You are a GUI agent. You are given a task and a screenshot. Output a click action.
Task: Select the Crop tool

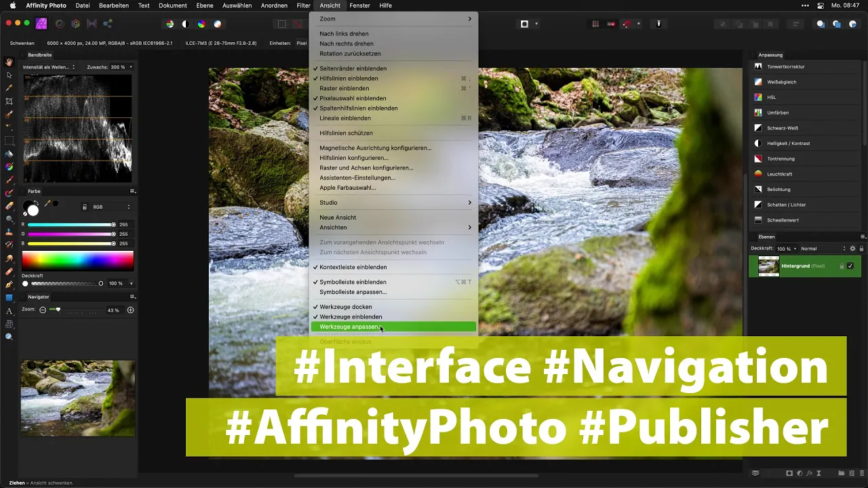(9, 101)
